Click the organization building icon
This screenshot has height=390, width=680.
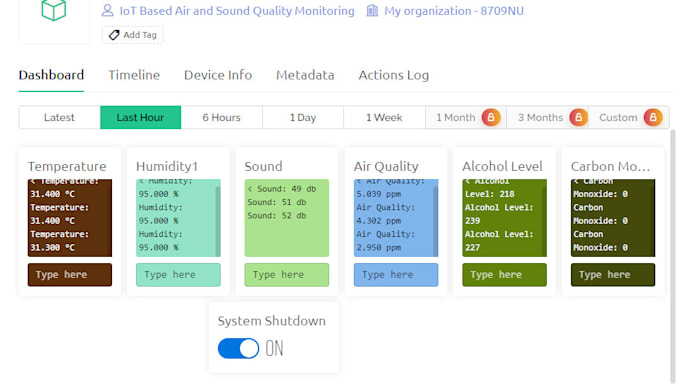(x=372, y=10)
